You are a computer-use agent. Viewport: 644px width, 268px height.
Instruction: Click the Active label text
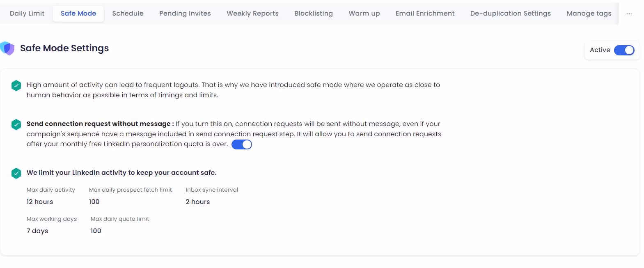[600, 50]
